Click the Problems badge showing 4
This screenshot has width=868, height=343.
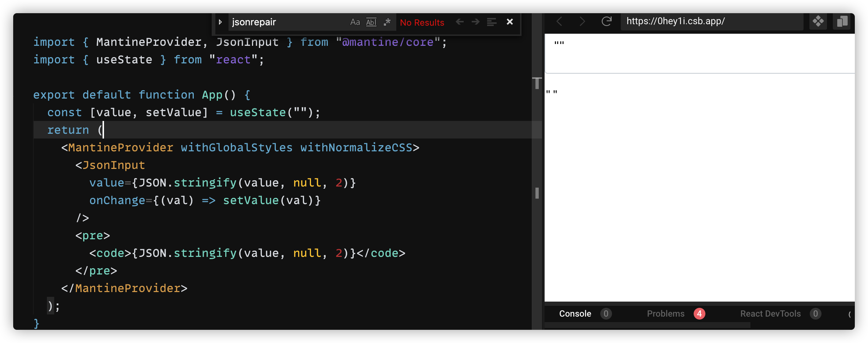[x=700, y=313]
